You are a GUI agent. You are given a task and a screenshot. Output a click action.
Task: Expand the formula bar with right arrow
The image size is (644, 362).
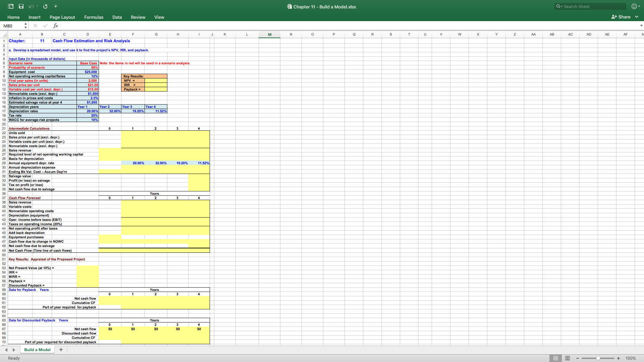pos(641,26)
